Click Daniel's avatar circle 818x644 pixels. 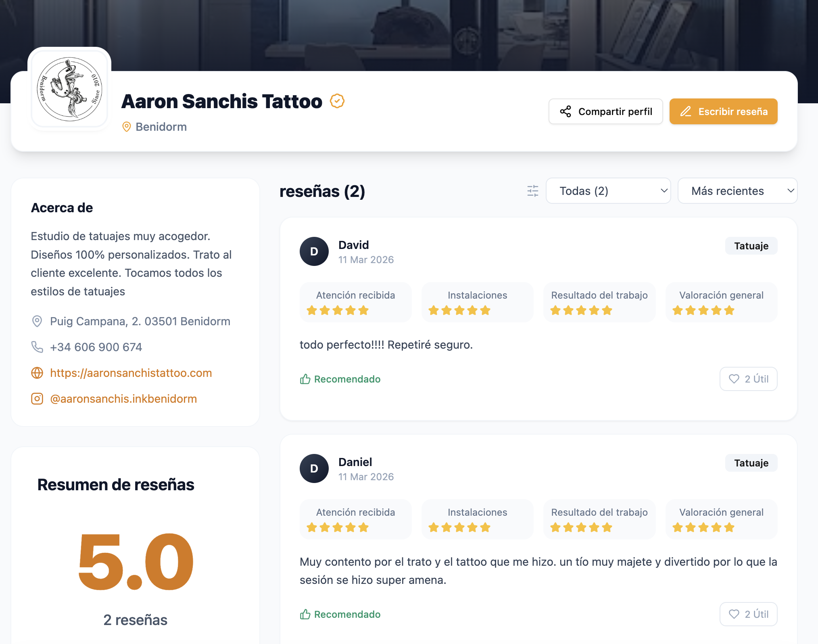314,468
